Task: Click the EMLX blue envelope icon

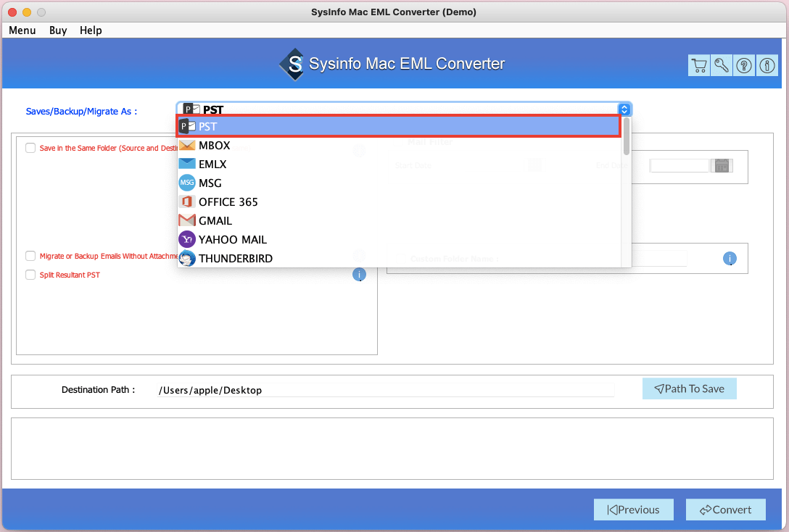Action: (187, 164)
